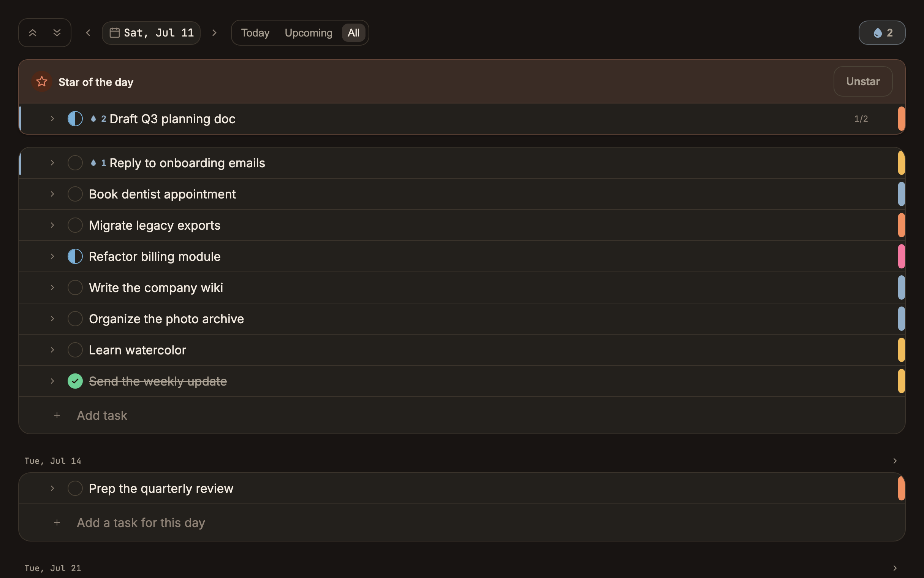The width and height of the screenshot is (924, 578).
Task: Check off Reply to onboarding emails
Action: [x=75, y=163]
